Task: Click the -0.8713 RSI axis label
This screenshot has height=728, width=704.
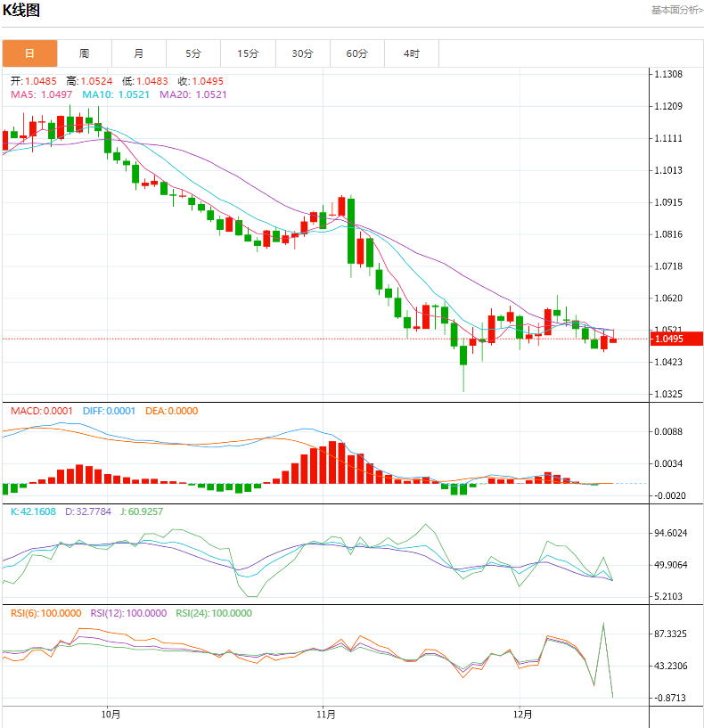Action: pyautogui.click(x=669, y=698)
